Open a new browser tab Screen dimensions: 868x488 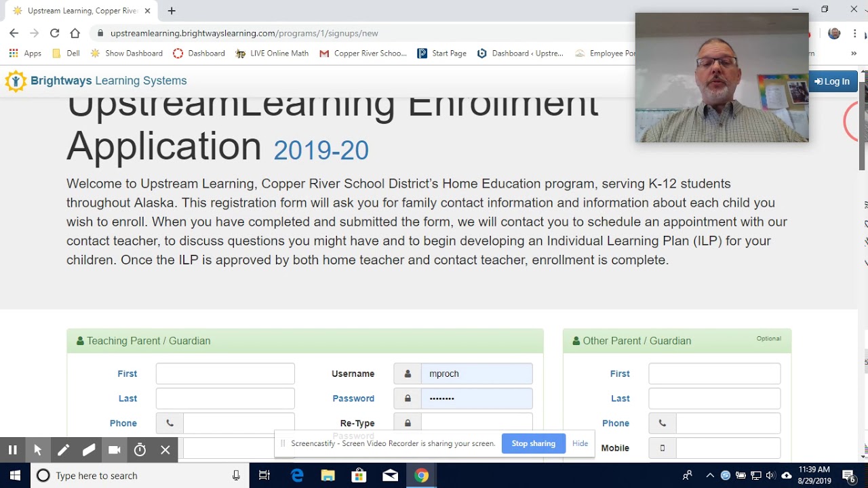(x=172, y=11)
